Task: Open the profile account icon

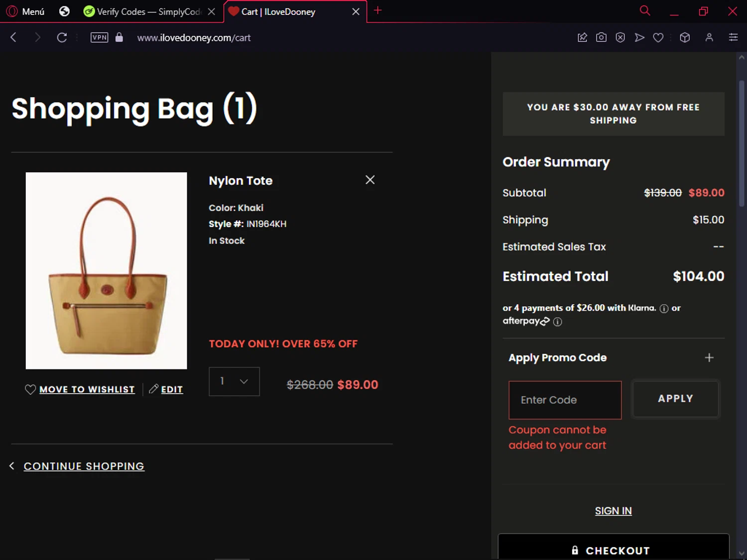Action: tap(709, 37)
